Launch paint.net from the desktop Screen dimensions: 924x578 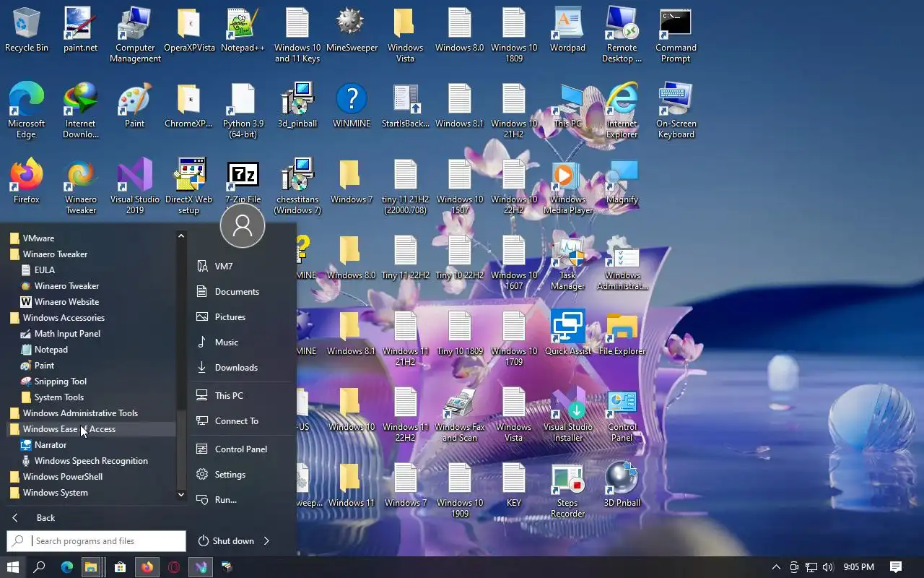[x=80, y=30]
